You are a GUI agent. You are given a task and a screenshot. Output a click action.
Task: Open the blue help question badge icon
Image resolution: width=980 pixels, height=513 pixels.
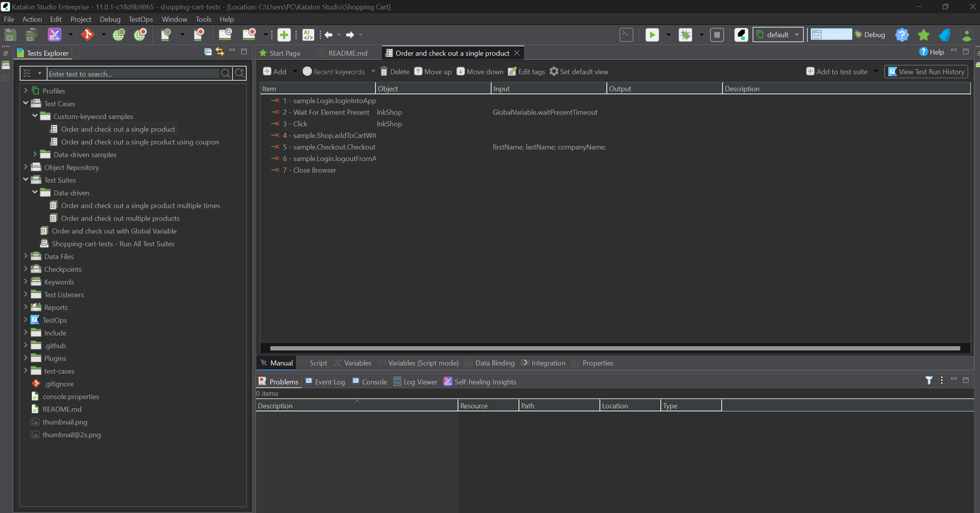pyautogui.click(x=902, y=35)
